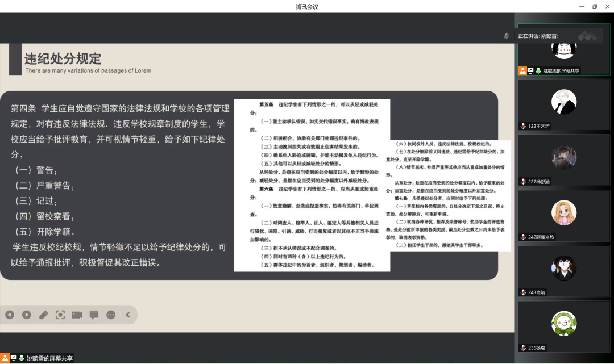Toggle muted microphone icon beside speaking banner

(x=506, y=36)
